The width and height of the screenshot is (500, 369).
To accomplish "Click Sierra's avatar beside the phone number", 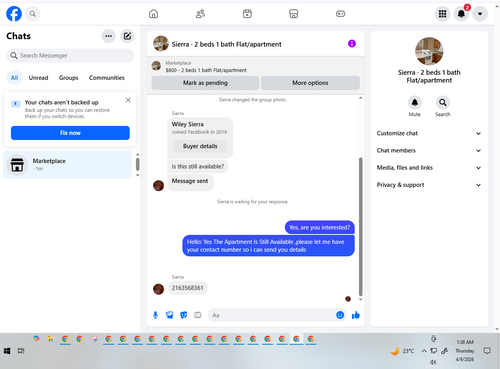I will coord(158,289).
